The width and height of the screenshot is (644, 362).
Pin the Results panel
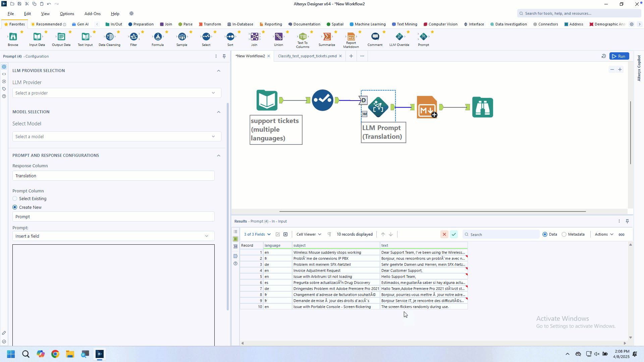627,221
